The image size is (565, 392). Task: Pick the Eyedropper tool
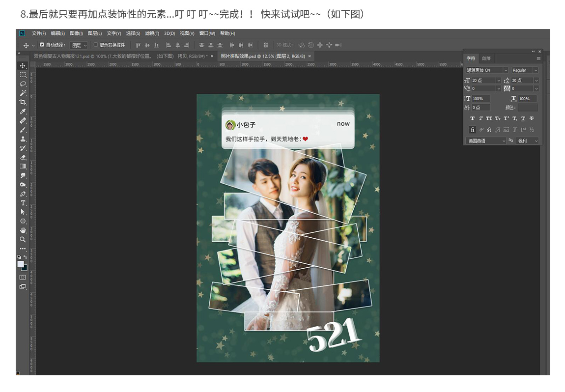click(x=23, y=112)
